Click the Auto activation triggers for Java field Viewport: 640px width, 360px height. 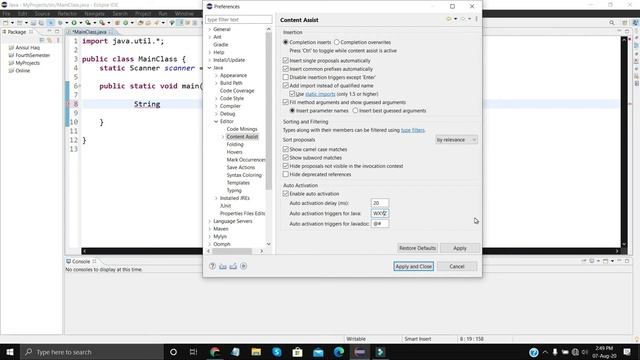(x=380, y=213)
